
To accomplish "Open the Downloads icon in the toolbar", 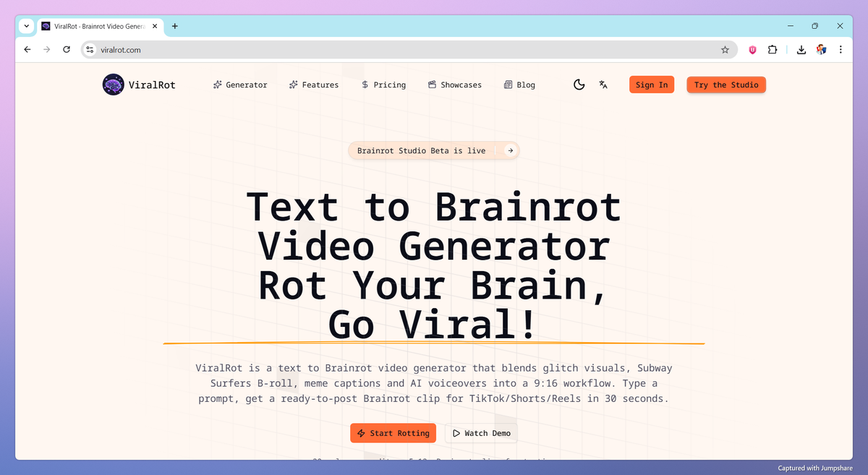I will click(801, 50).
